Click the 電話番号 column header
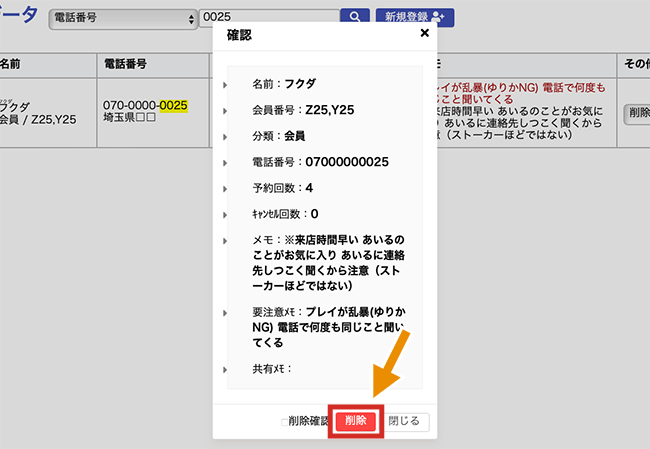650x449 pixels. pyautogui.click(x=126, y=63)
